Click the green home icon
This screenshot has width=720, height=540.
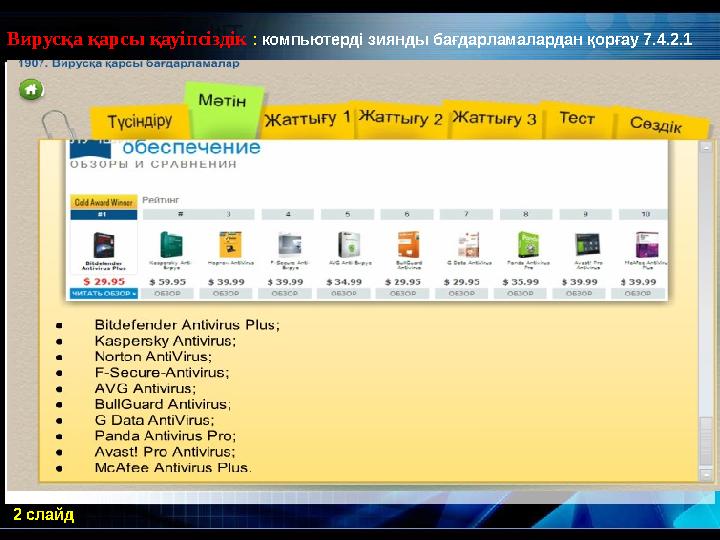pos(31,90)
